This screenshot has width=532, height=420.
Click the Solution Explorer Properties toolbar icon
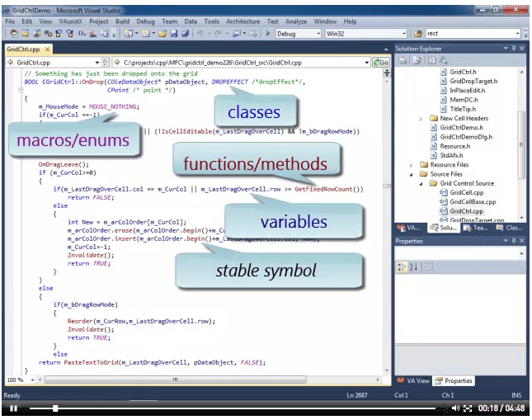[403, 60]
